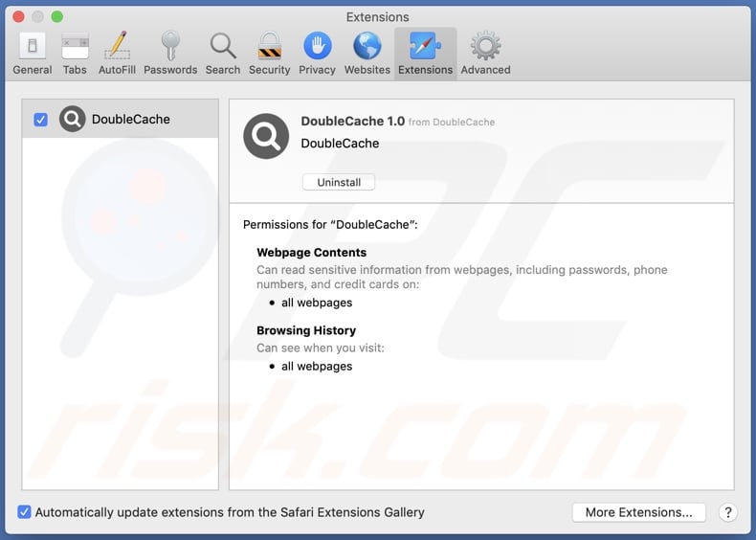
Task: Click the More Extensions button
Action: [639, 512]
